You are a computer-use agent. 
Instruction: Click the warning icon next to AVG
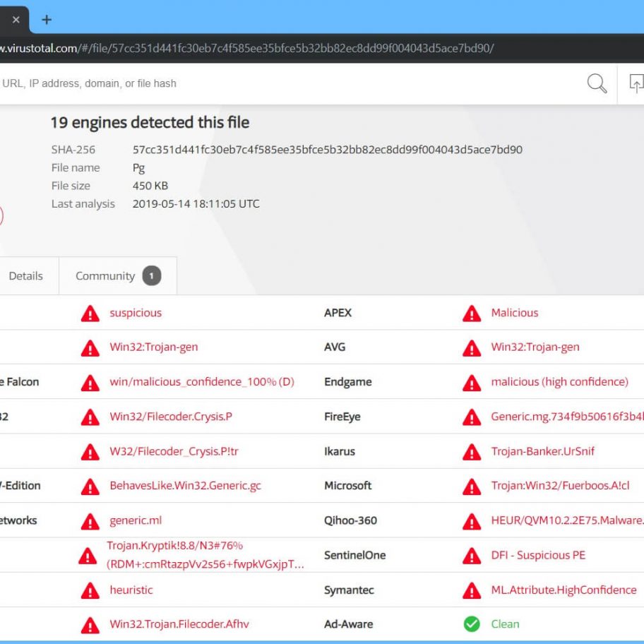(472, 347)
